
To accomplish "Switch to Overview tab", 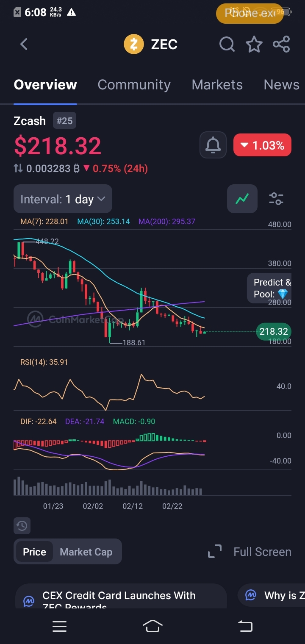I will point(45,85).
